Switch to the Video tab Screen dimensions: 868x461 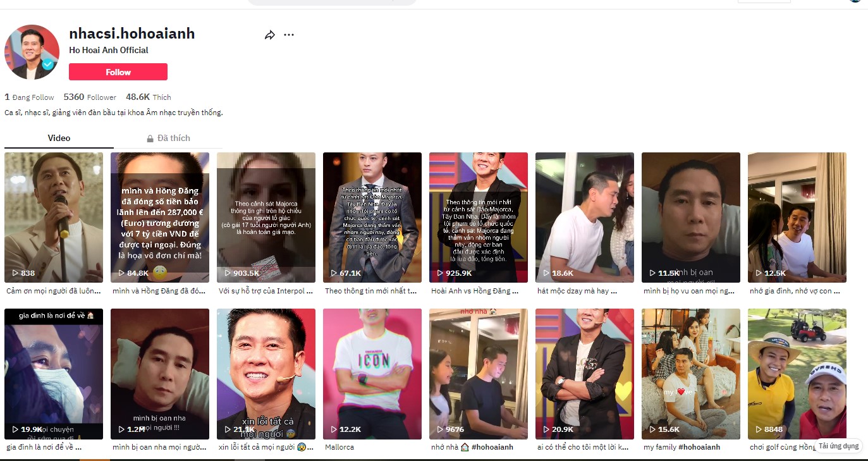point(59,138)
